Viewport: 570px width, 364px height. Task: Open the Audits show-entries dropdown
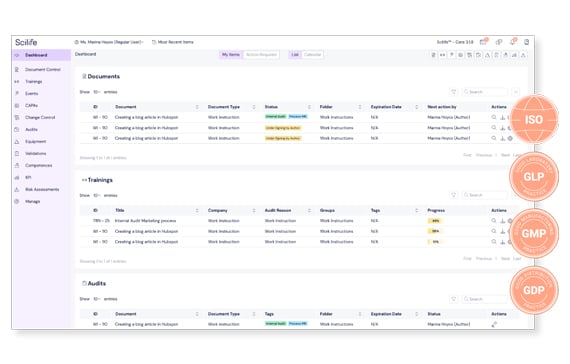[97, 299]
